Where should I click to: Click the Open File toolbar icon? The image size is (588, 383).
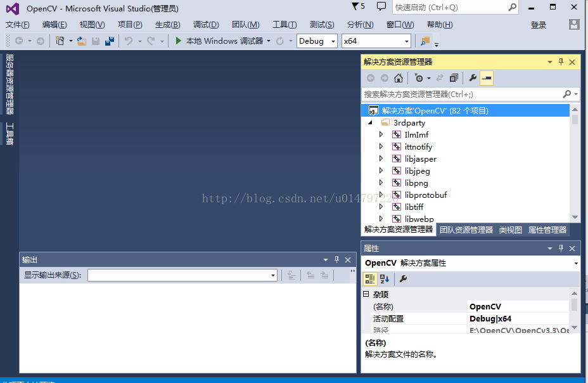pos(81,41)
